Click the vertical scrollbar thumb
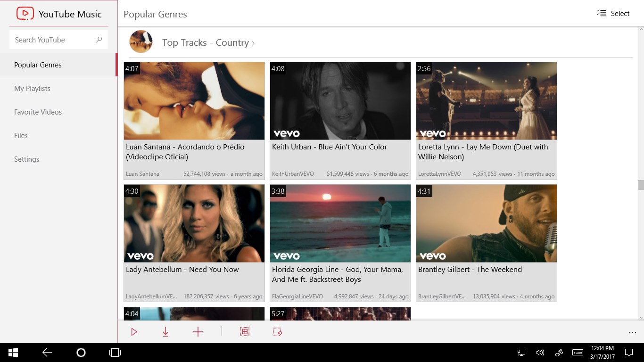644x362 pixels. pyautogui.click(x=641, y=185)
